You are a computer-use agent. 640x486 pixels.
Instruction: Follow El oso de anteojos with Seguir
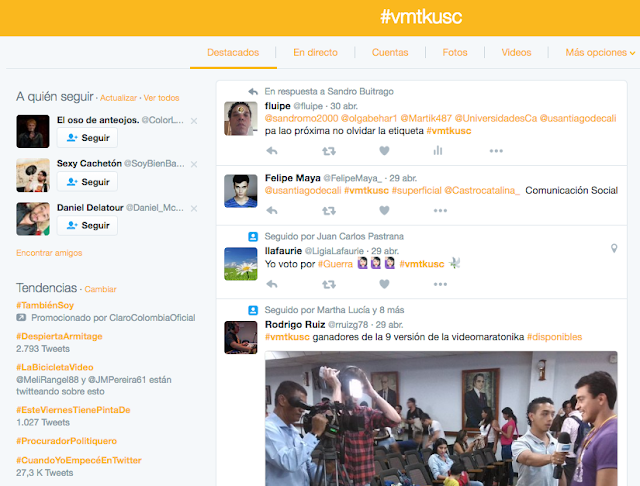point(87,138)
